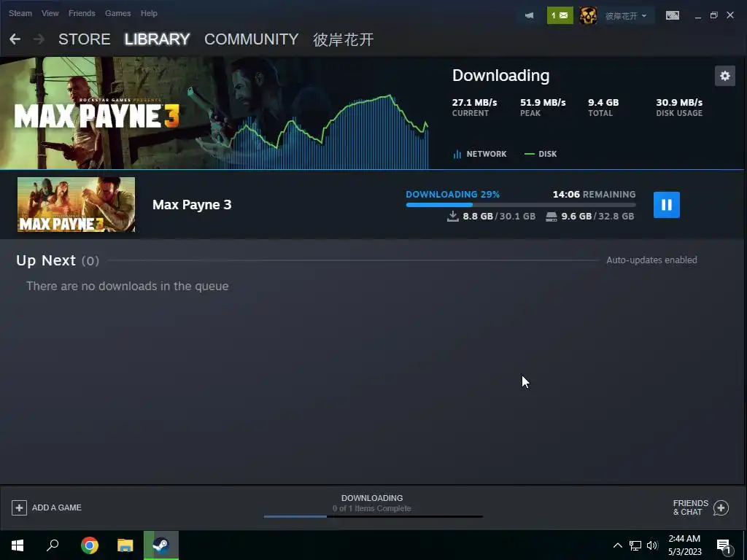
Task: Show hidden system tray icons
Action: click(x=617, y=545)
